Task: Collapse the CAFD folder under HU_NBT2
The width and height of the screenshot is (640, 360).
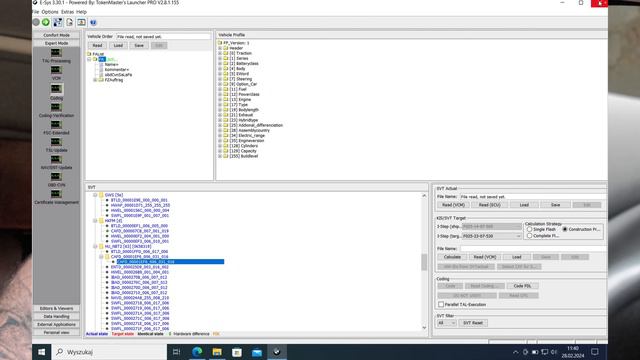Action: click(x=101, y=257)
